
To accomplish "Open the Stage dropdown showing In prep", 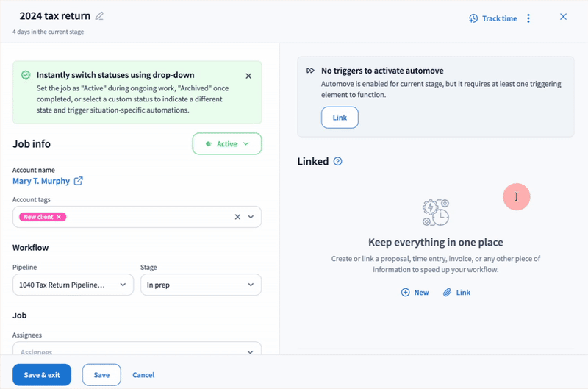I will [x=201, y=285].
